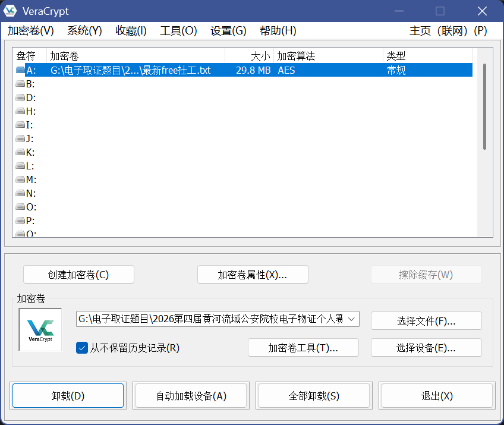Toggle 从不保留历史记录(R) checkbox
The width and height of the screenshot is (504, 425).
[x=82, y=348]
